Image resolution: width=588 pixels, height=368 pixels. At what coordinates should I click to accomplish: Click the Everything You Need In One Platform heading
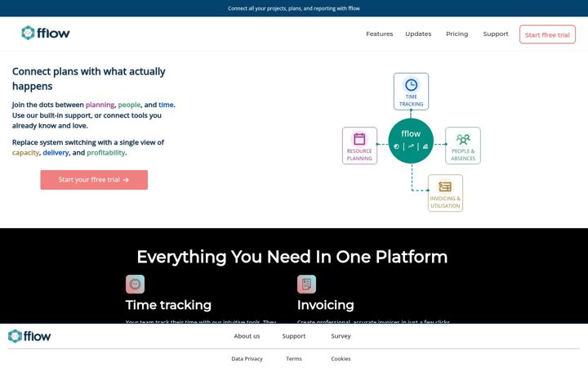tap(292, 257)
